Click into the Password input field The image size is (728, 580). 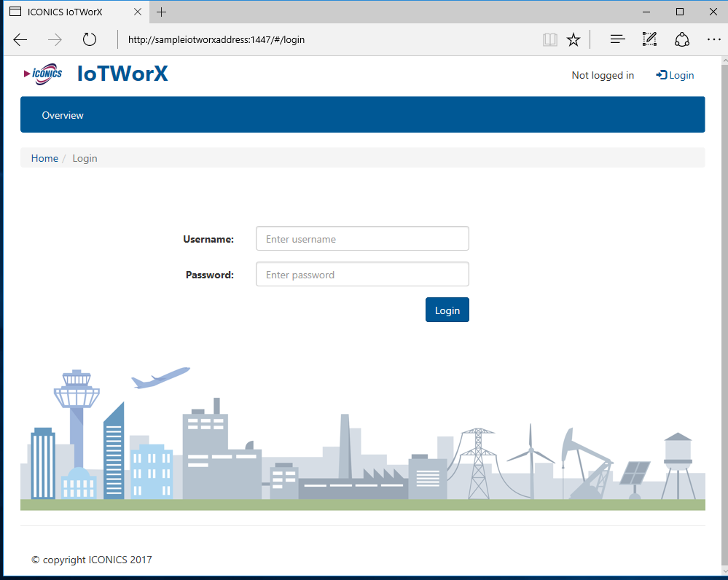pos(362,275)
